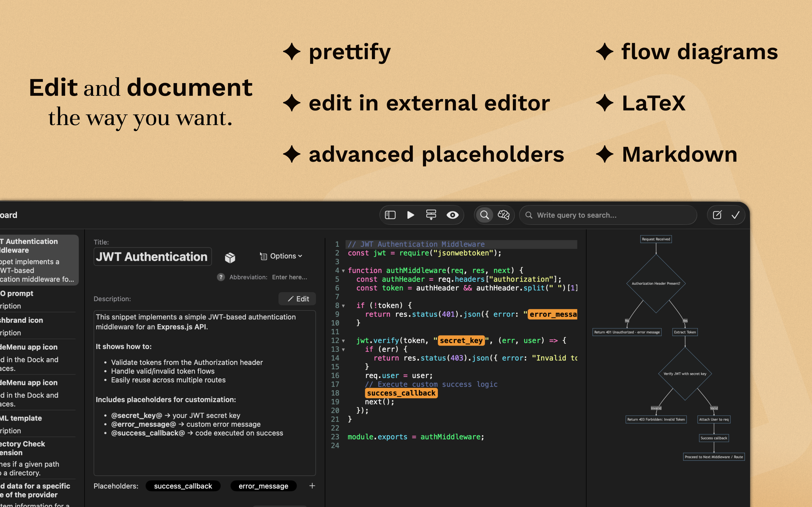Add a new placeholder with the plus button
Image resolution: width=812 pixels, height=507 pixels.
[312, 486]
